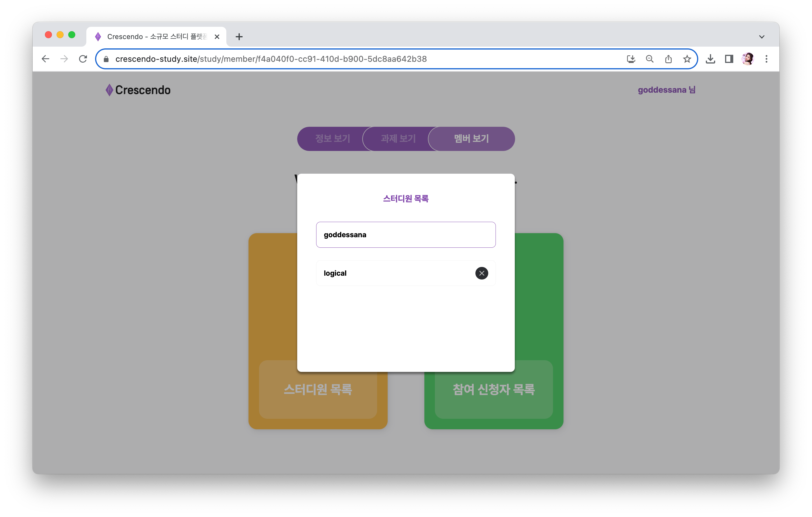Reload the page
The height and width of the screenshot is (517, 812).
point(83,59)
